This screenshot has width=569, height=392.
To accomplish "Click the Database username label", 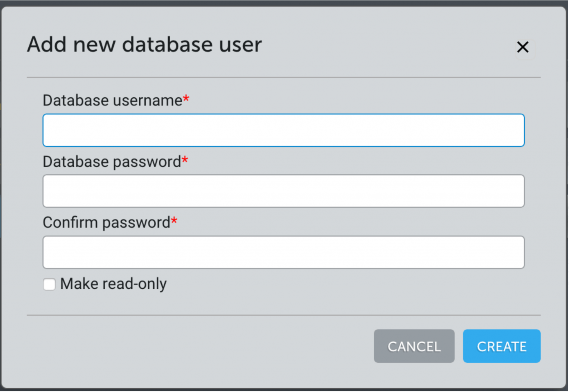I will coord(112,100).
